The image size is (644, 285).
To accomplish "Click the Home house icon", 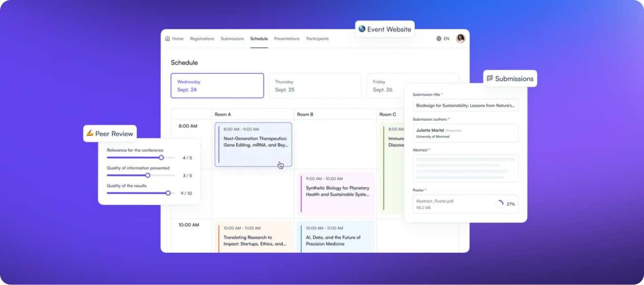I will [x=167, y=38].
